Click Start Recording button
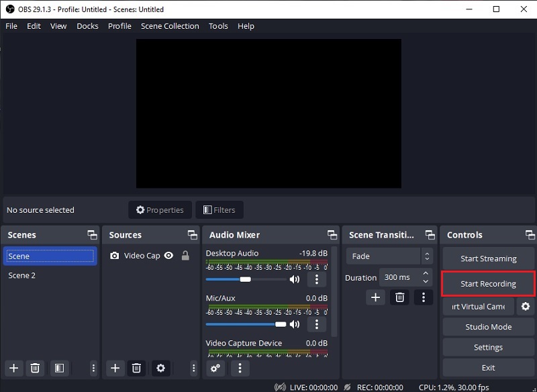 pyautogui.click(x=489, y=284)
